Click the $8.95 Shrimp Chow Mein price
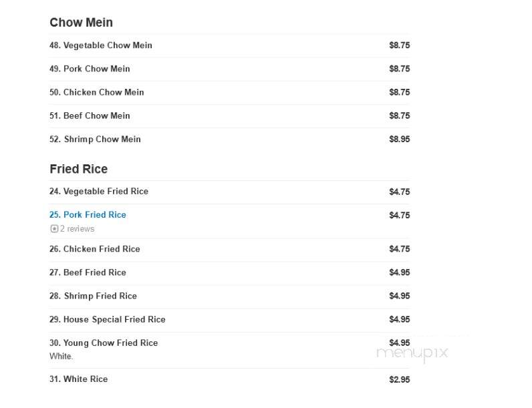The height and width of the screenshot is (408, 532). pyautogui.click(x=400, y=140)
